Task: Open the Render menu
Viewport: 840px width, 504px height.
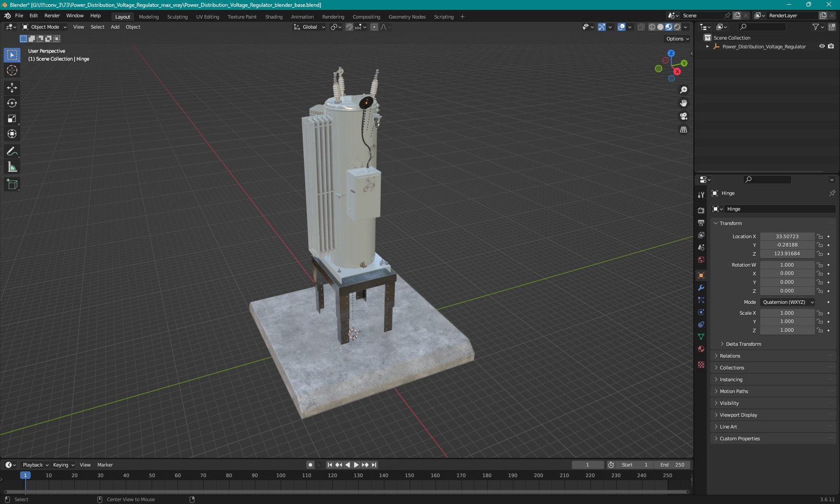Action: tap(52, 15)
